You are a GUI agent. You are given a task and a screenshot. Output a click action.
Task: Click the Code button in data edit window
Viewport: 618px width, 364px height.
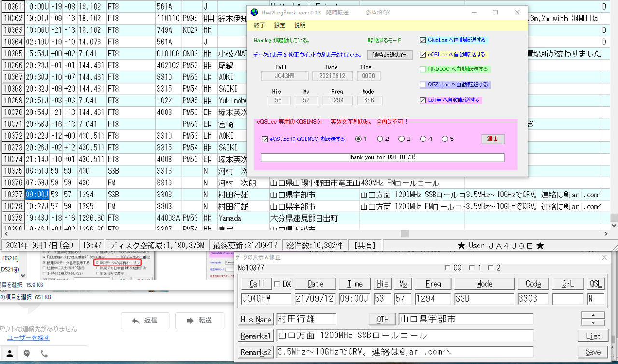coord(534,284)
